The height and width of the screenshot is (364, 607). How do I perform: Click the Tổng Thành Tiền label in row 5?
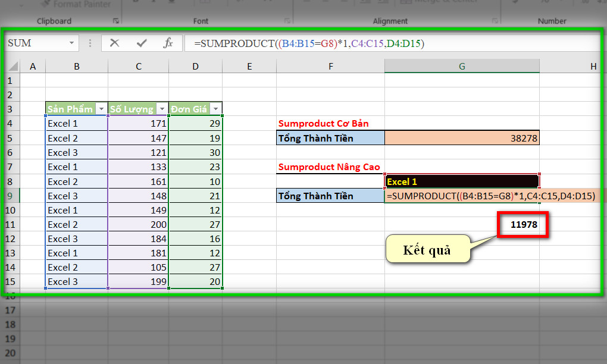click(x=331, y=138)
